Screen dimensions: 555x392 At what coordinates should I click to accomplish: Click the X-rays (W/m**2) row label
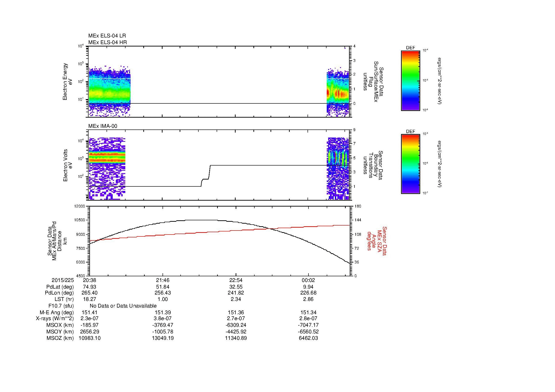coord(55,318)
